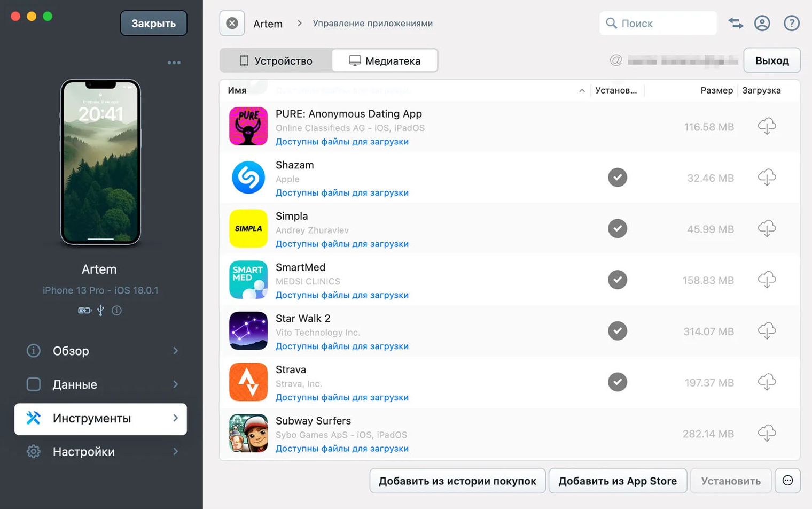812x509 pixels.
Task: Select the Shazam app icon
Action: pos(248,178)
